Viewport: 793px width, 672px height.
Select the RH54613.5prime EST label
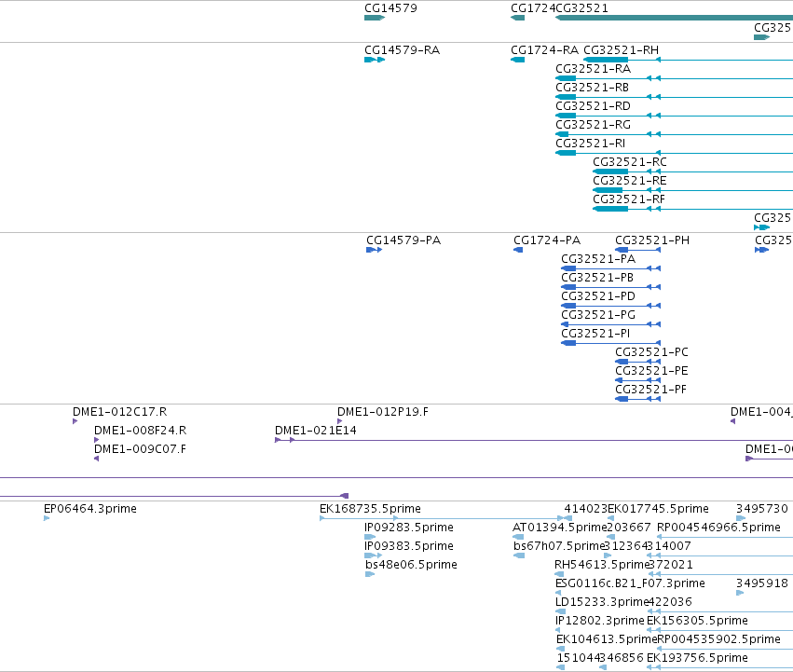(601, 565)
